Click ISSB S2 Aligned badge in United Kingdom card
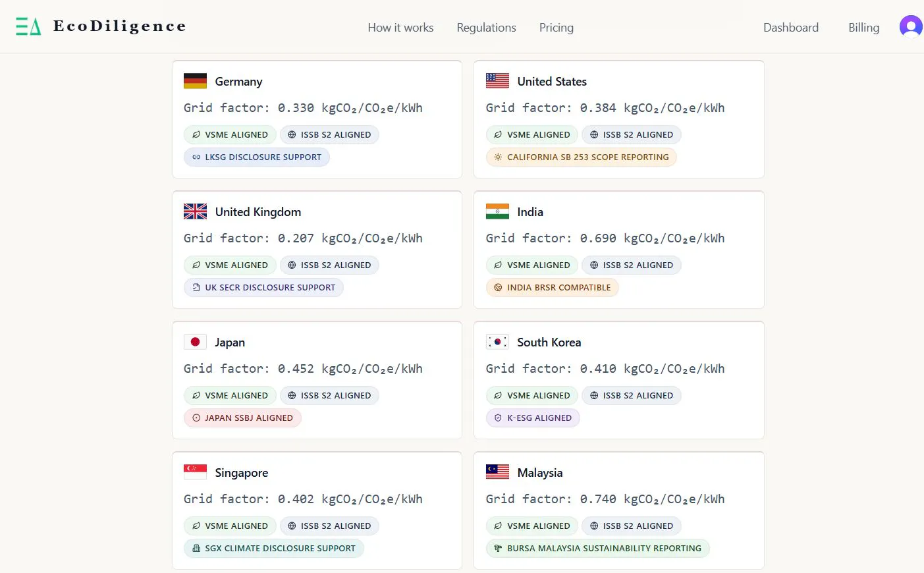The image size is (924, 573). click(x=329, y=265)
